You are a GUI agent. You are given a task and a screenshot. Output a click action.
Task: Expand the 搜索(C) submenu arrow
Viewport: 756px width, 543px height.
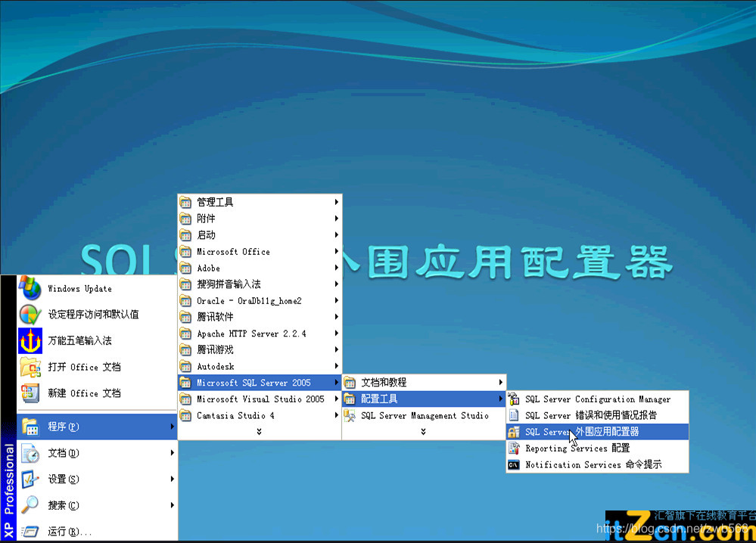[x=172, y=505]
